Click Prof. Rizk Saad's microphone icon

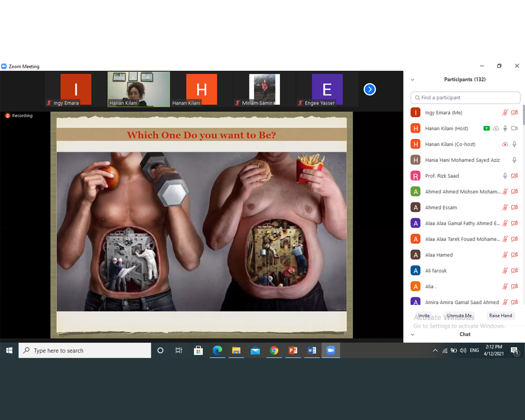click(505, 176)
